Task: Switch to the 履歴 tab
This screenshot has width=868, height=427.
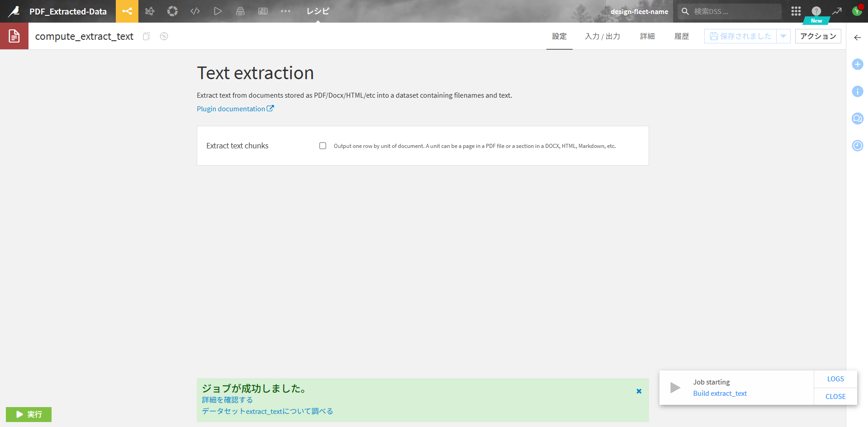Action: click(681, 36)
